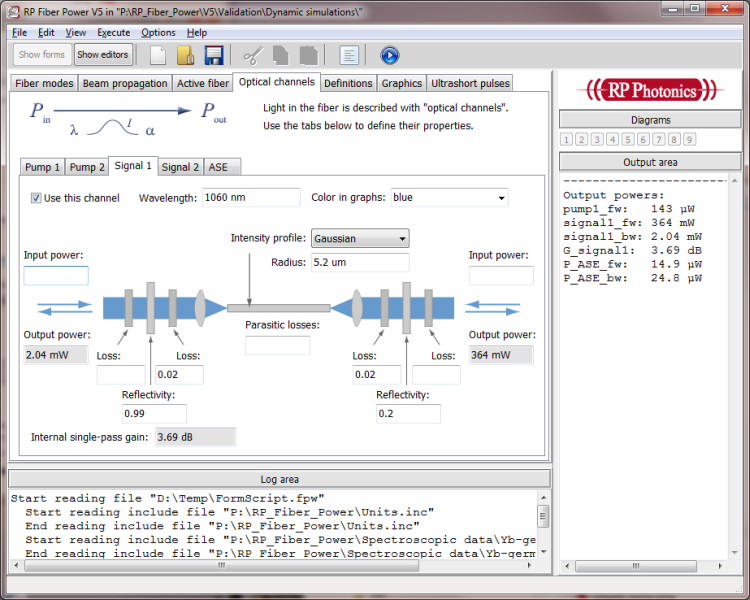This screenshot has width=750, height=600.
Task: Click the New file toolbar icon
Action: coord(157,55)
